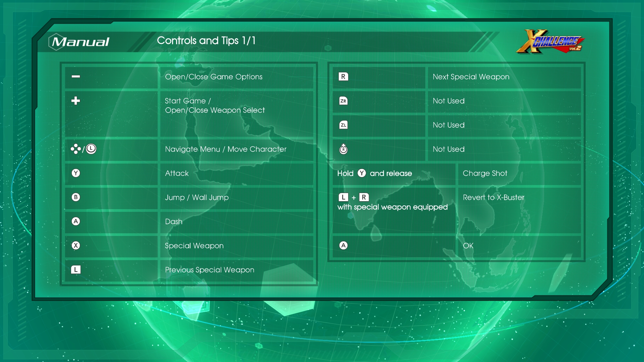Click the minus button icon
The width and height of the screenshot is (644, 362).
76,76
